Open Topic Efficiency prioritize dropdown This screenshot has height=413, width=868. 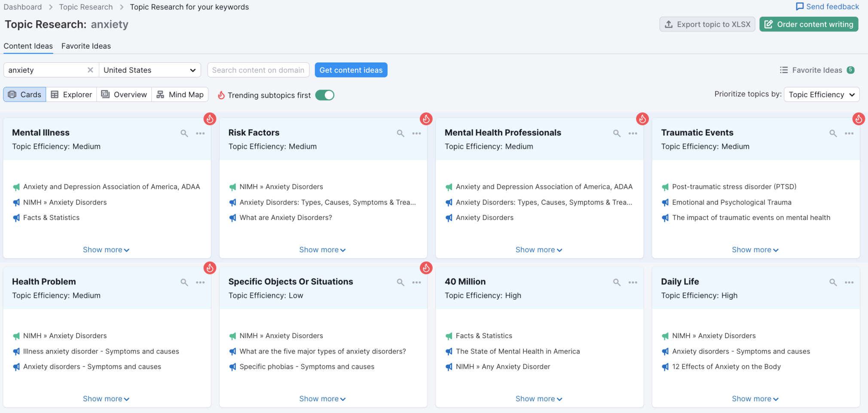pos(822,95)
